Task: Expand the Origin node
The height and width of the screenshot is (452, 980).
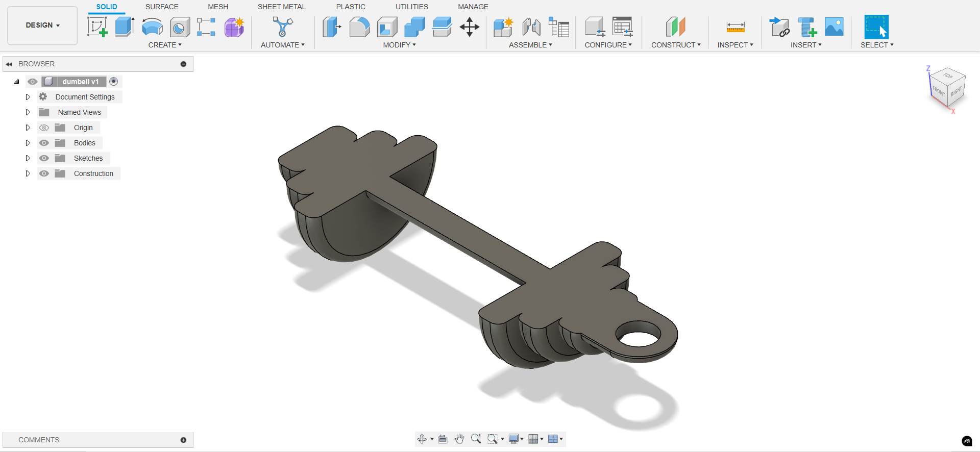Action: (28, 128)
